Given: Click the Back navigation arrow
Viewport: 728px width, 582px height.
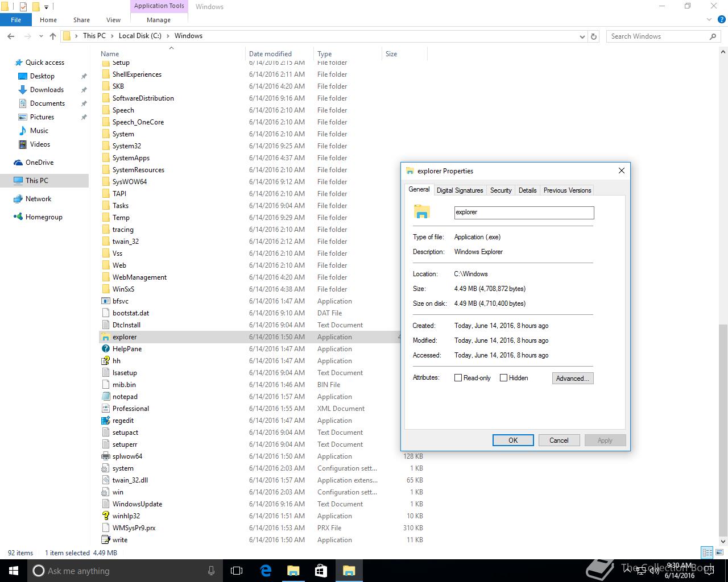Looking at the screenshot, I should (x=11, y=36).
